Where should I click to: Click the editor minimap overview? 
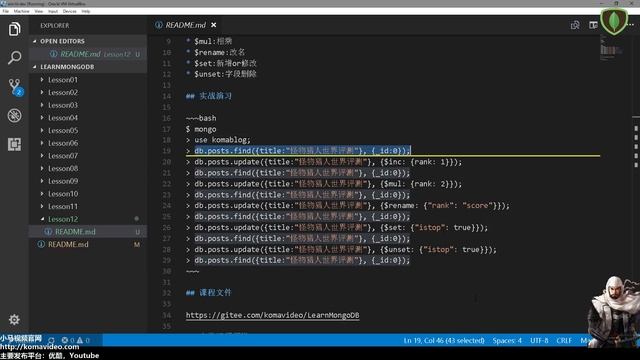pyautogui.click(x=611, y=47)
